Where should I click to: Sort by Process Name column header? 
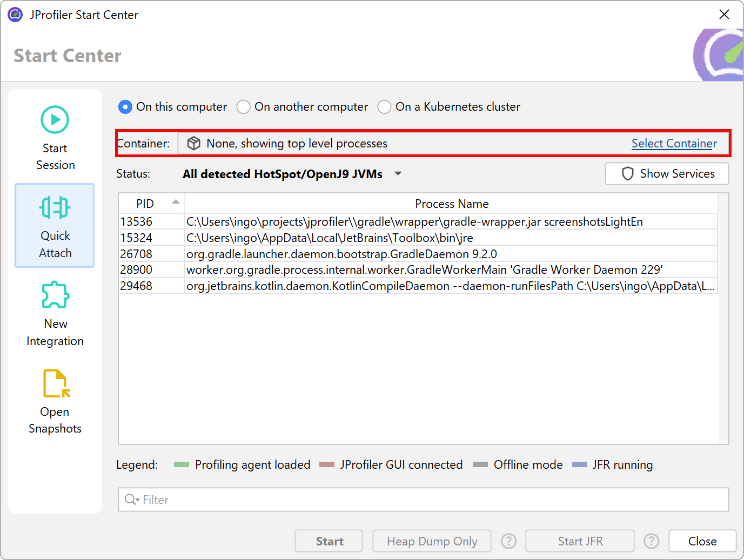tap(451, 204)
